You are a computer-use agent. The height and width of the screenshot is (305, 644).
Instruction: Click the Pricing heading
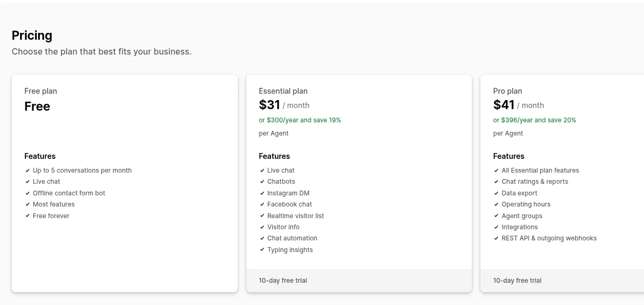(x=32, y=35)
